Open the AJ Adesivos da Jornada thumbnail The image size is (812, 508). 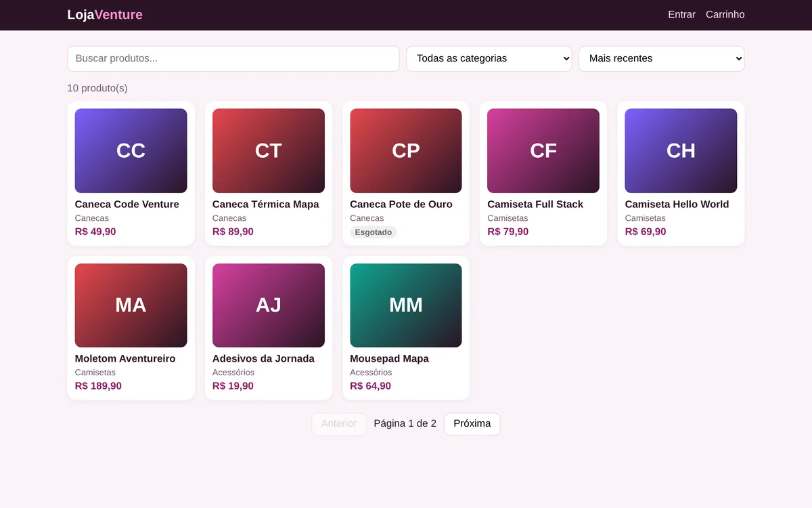[x=269, y=305]
